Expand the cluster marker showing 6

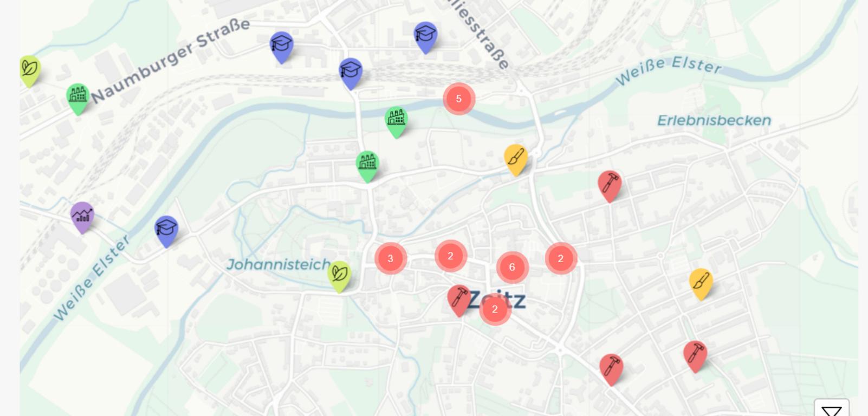tap(512, 267)
